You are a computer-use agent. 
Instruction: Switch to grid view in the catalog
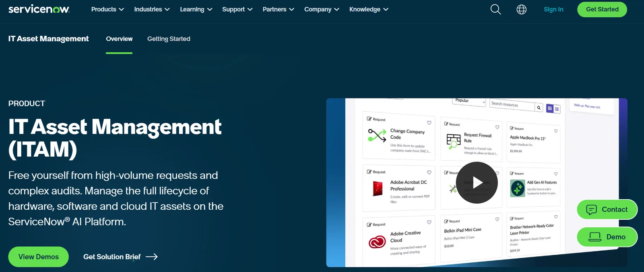[550, 108]
